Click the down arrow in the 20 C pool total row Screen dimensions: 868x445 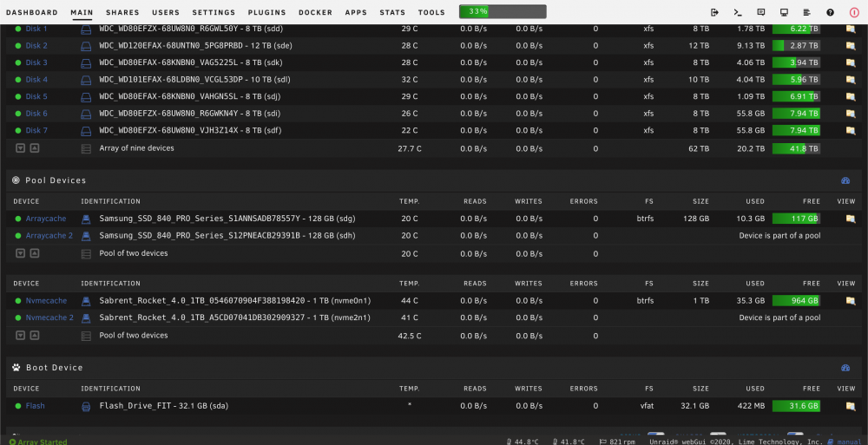click(21, 253)
